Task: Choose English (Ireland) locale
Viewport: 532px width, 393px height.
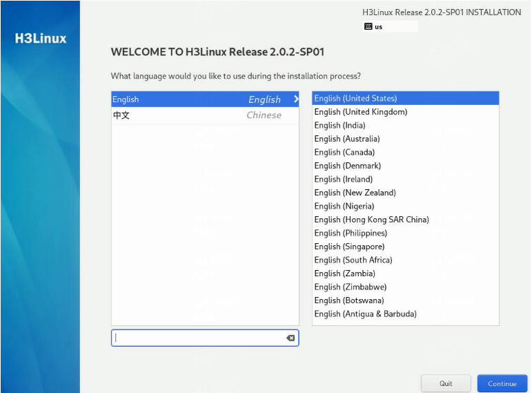Action: 406,180
